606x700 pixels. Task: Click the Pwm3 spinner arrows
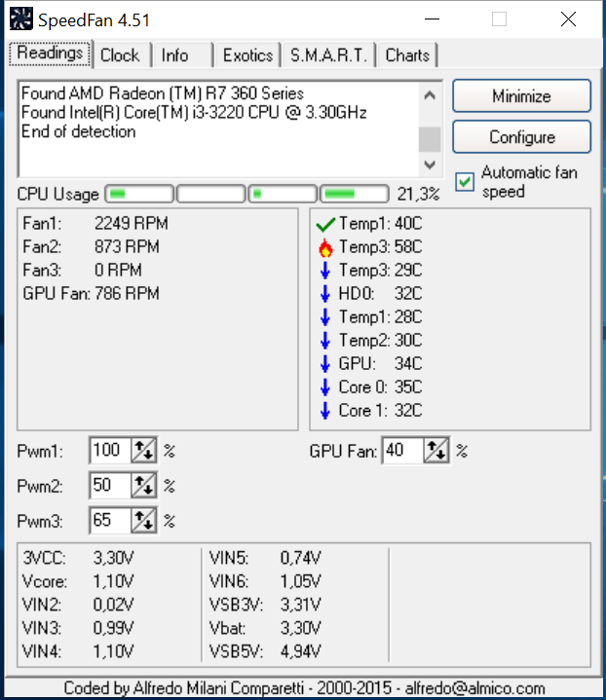click(144, 521)
